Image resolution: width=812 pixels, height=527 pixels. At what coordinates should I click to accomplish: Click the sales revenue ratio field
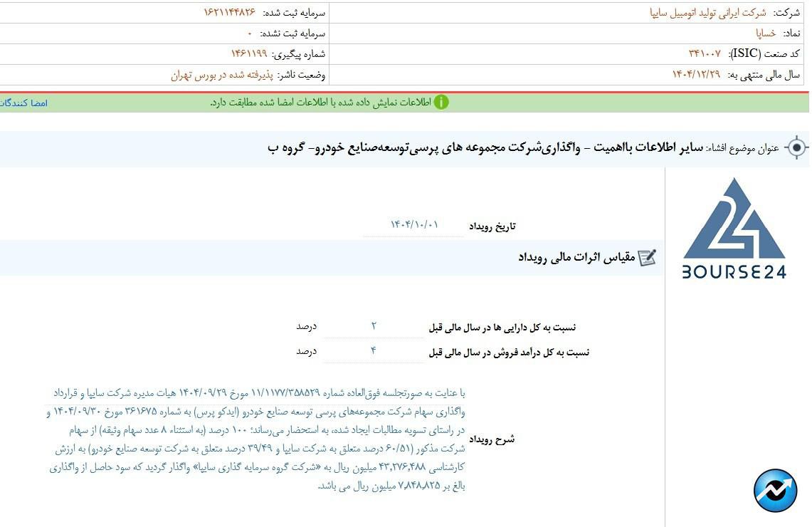point(374,351)
